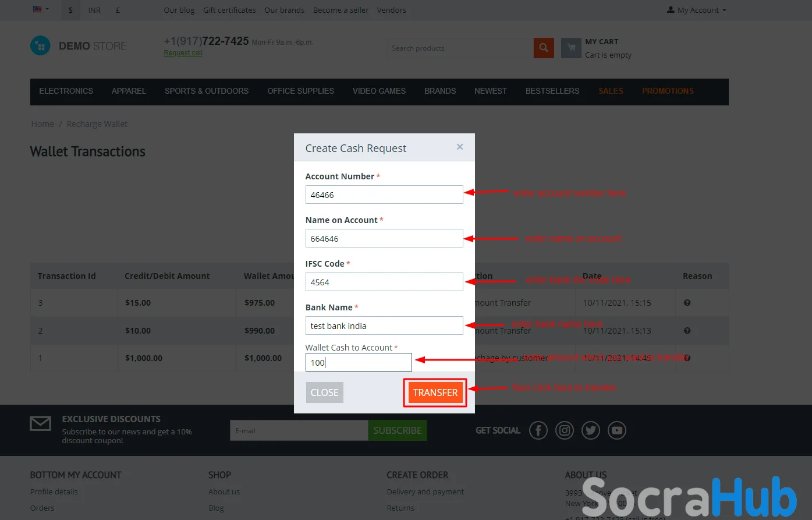The width and height of the screenshot is (812, 520).
Task: Click the Demo Store logo
Action: (x=79, y=45)
